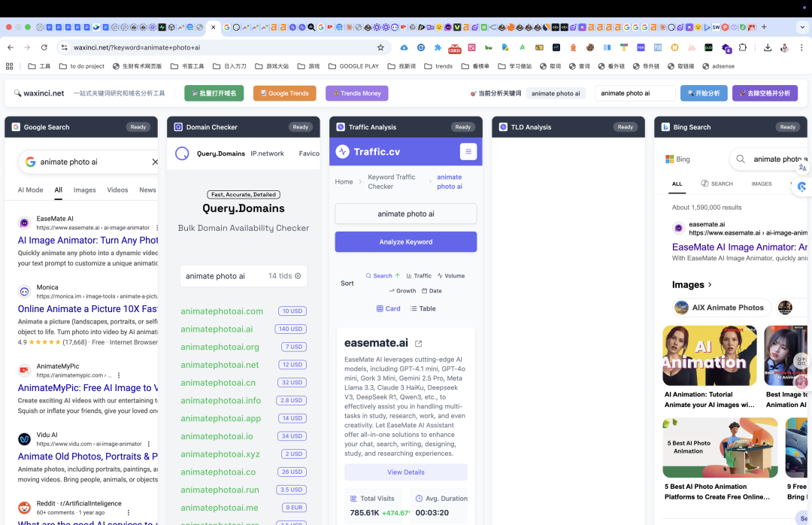Screen dimensions: 812x525
Task: Click the 批量打开域名 green button
Action: [214, 93]
